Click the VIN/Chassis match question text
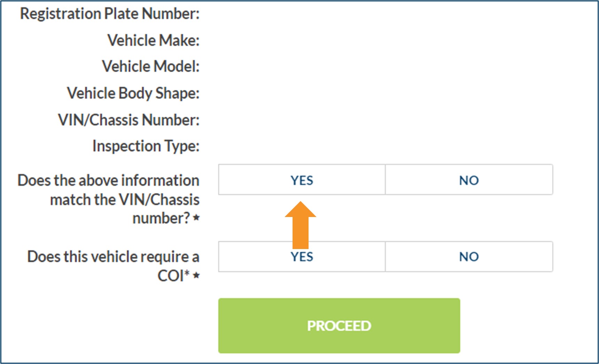599x364 pixels. (x=108, y=199)
